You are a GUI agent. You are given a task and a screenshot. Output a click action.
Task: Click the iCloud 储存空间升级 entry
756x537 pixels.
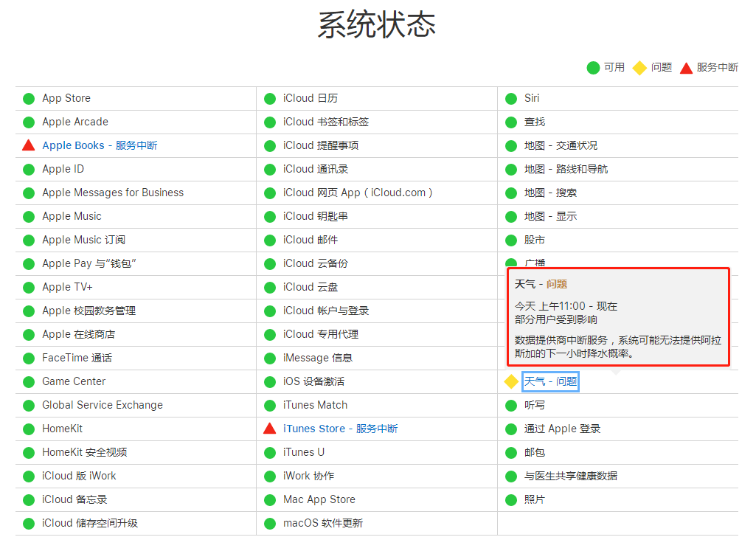point(90,523)
